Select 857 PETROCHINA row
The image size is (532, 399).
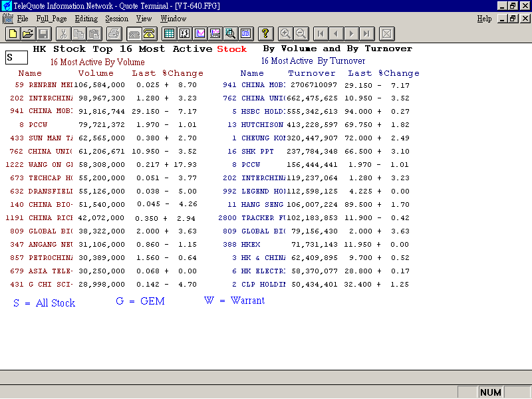[x=103, y=258]
